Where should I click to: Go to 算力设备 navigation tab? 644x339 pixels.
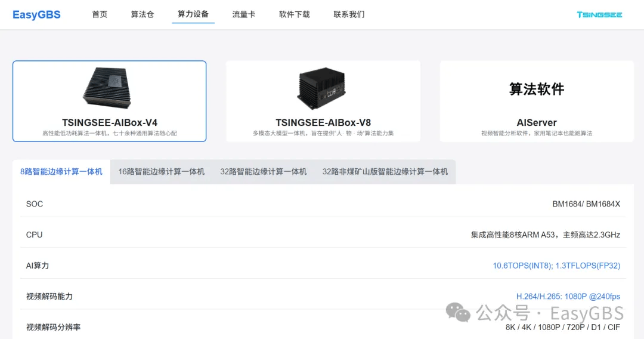tap(193, 14)
